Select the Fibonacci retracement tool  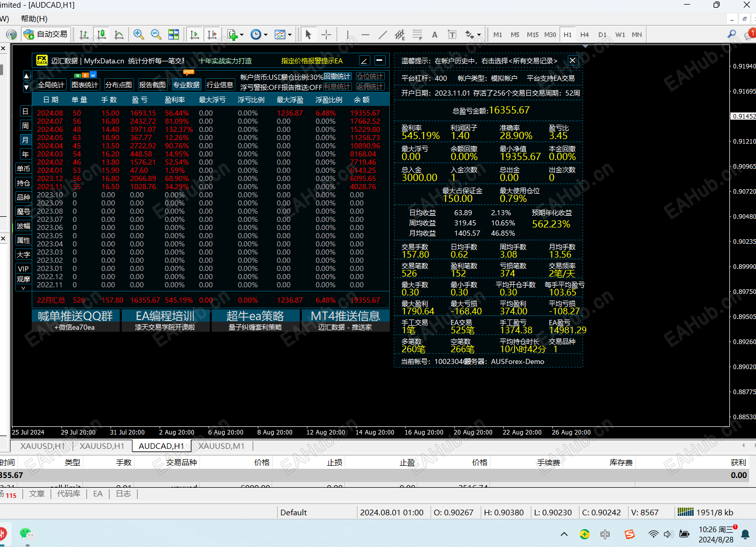417,34
